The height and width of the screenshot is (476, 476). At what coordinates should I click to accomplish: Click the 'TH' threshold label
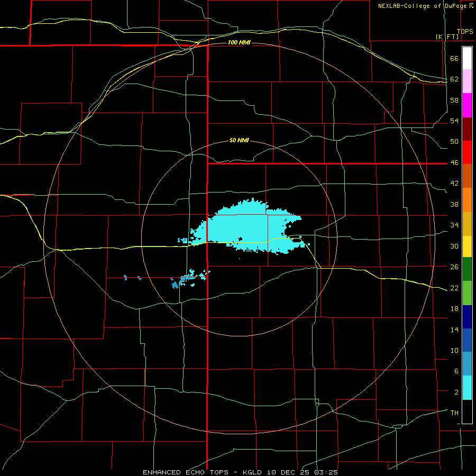click(454, 413)
